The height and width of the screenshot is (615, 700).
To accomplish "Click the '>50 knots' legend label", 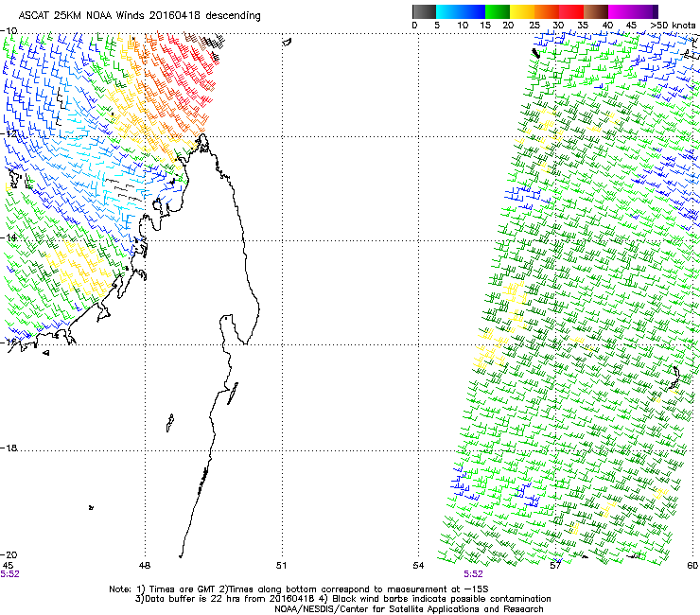I will (x=673, y=26).
